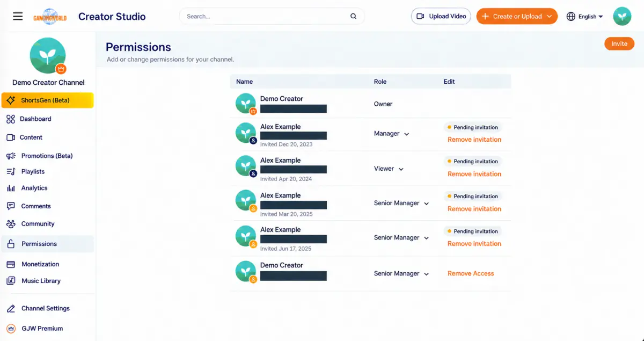644x341 pixels.
Task: Open ShortsGen (Beta) in the sidebar
Action: (x=47, y=100)
